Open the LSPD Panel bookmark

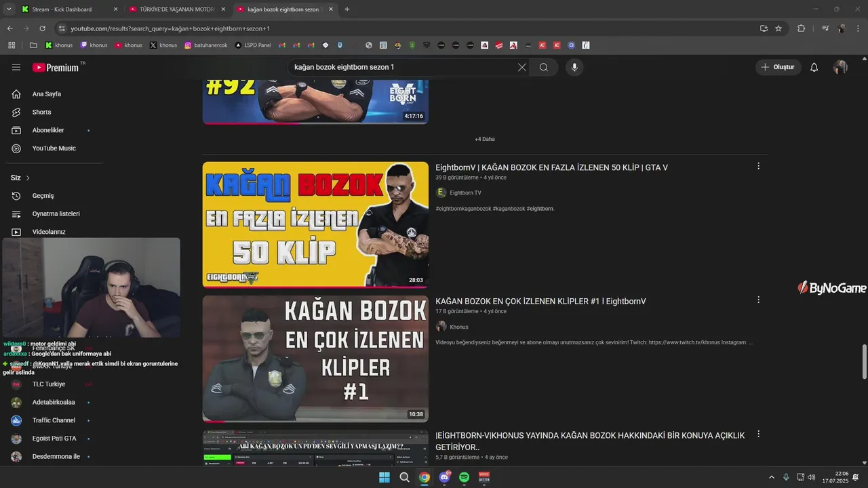[x=253, y=45]
